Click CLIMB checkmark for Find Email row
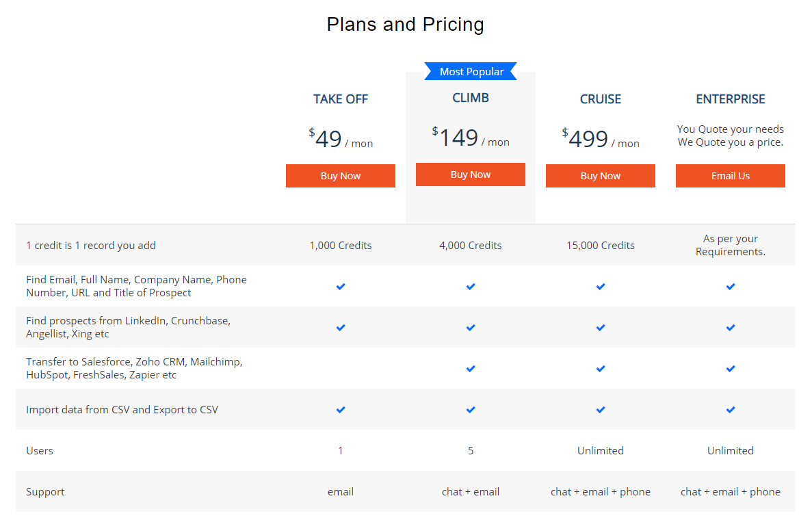Viewport: 812px width, 518px height. (470, 287)
